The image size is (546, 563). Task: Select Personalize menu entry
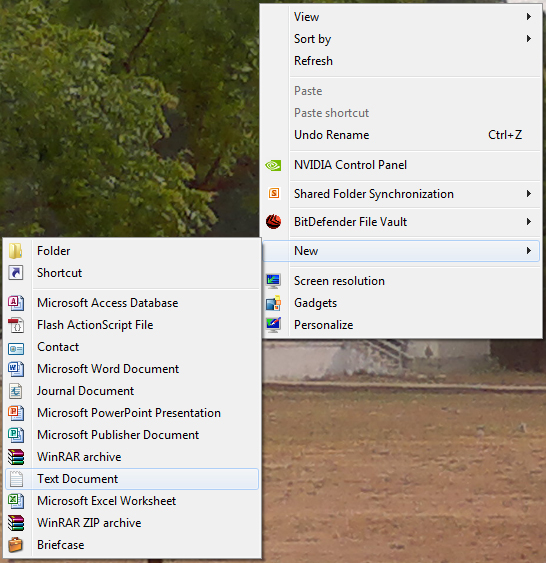click(401, 325)
